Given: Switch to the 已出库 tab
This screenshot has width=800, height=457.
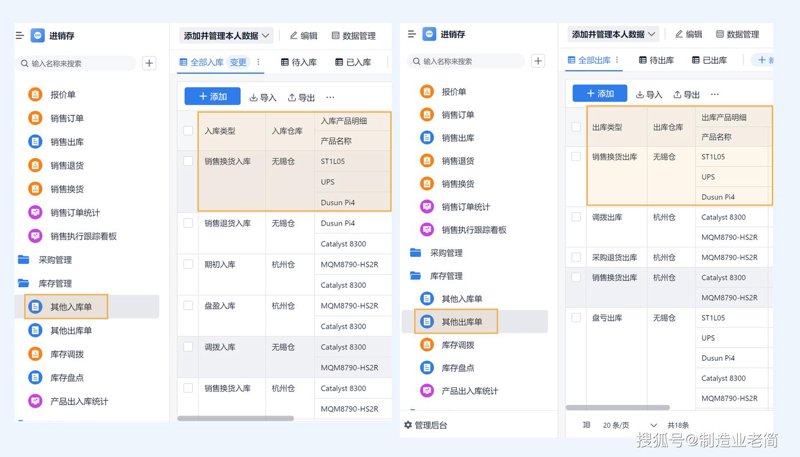Looking at the screenshot, I should click(709, 60).
